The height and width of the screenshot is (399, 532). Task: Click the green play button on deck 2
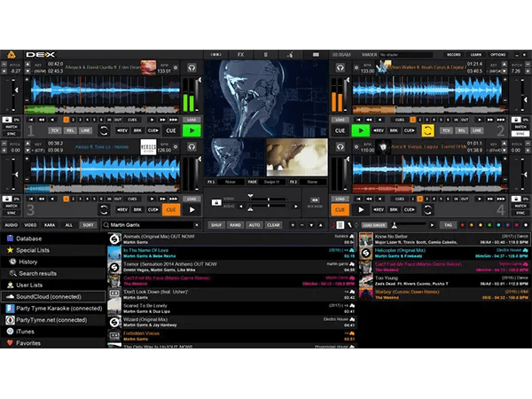pos(361,130)
